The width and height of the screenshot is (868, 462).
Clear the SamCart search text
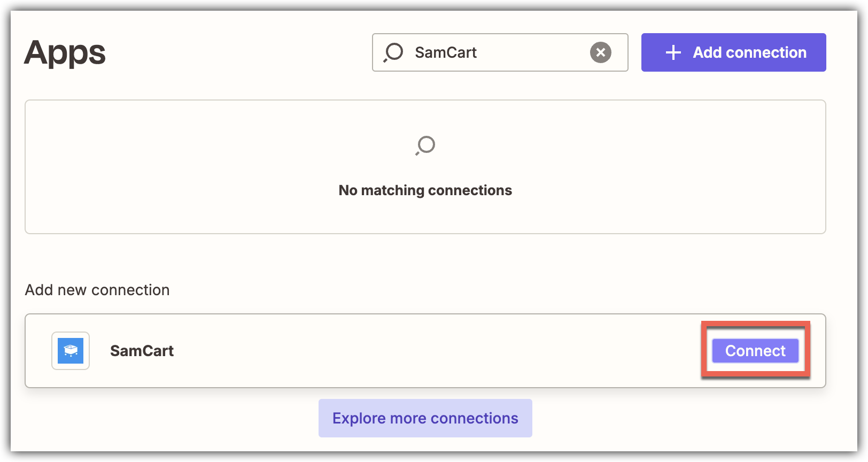601,52
